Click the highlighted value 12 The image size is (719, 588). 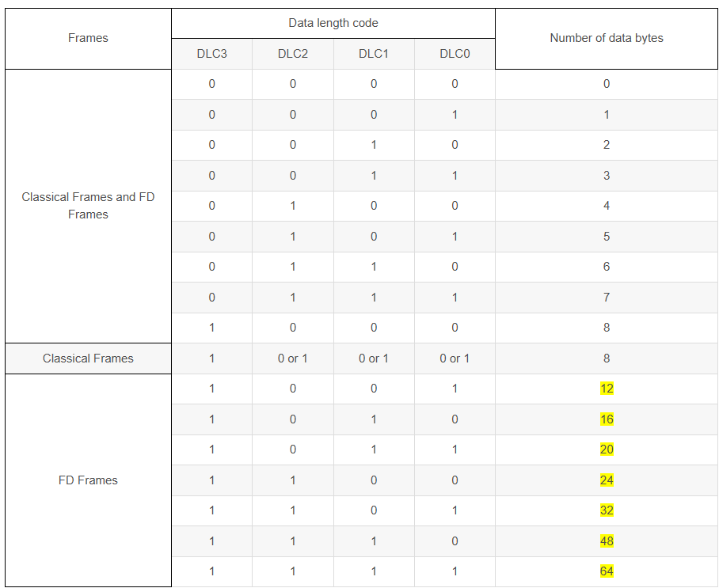607,389
